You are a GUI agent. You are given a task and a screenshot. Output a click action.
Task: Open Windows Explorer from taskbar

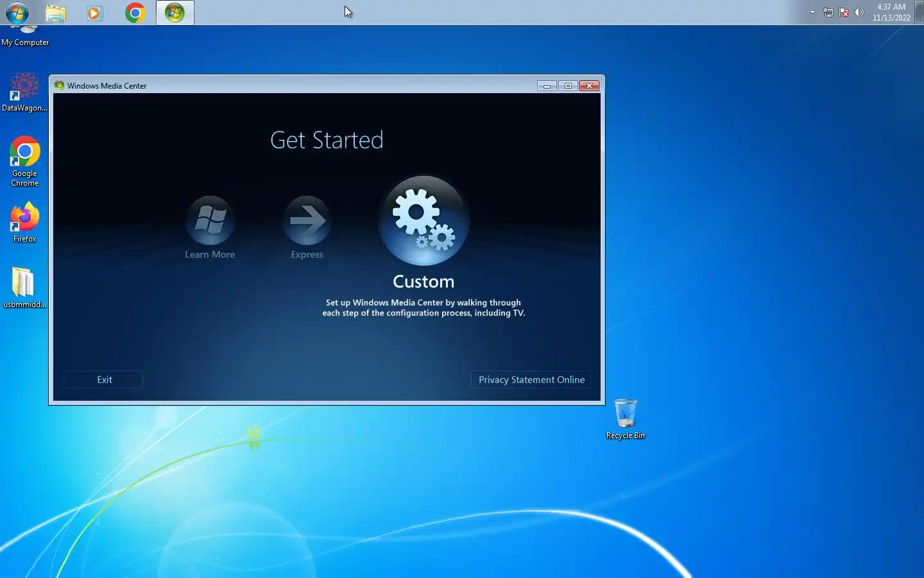click(x=56, y=13)
